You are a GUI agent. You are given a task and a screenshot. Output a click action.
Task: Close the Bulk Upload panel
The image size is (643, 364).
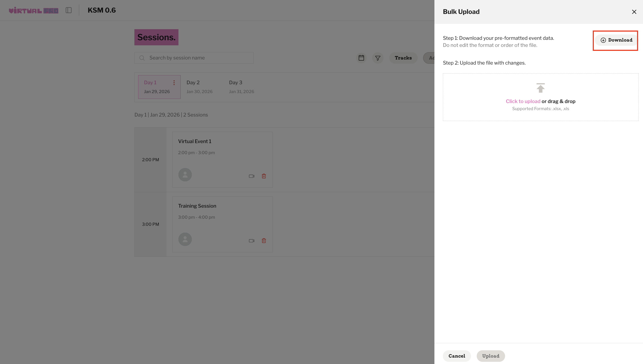[x=634, y=12]
